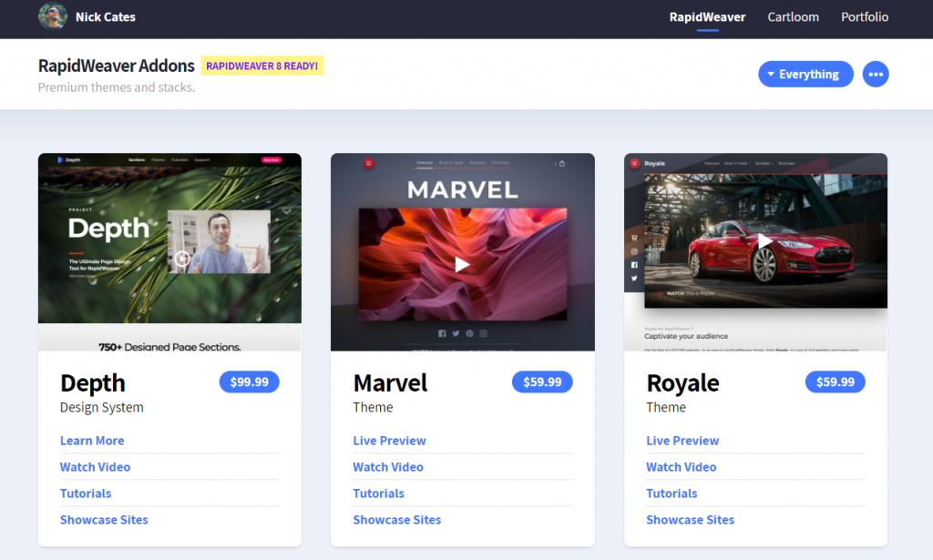Image resolution: width=933 pixels, height=560 pixels.
Task: Open the Cartloom nav item
Action: coord(793,17)
